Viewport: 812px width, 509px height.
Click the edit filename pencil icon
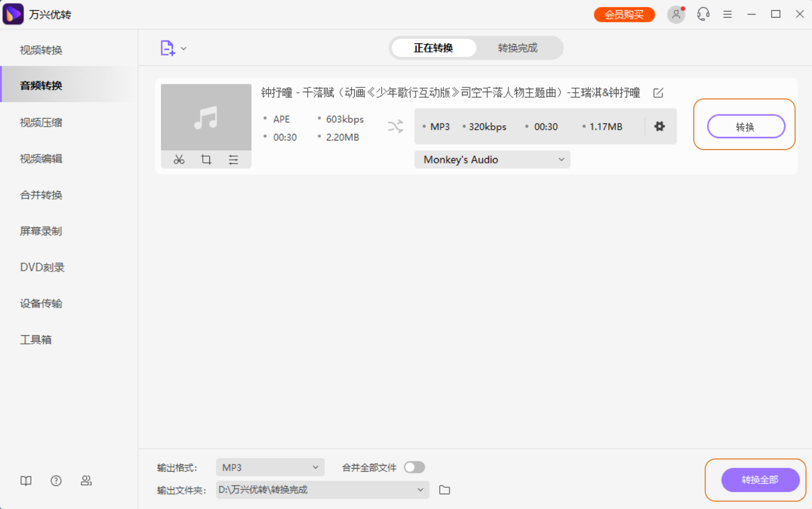658,93
